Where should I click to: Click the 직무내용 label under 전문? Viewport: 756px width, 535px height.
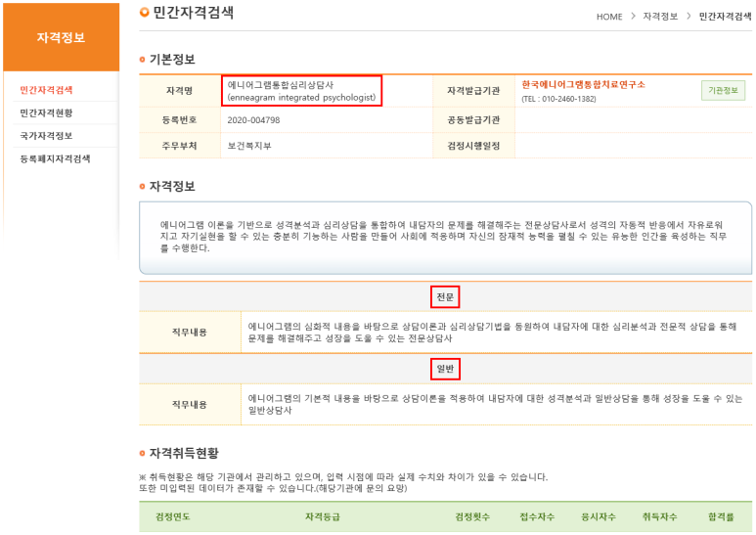point(190,333)
